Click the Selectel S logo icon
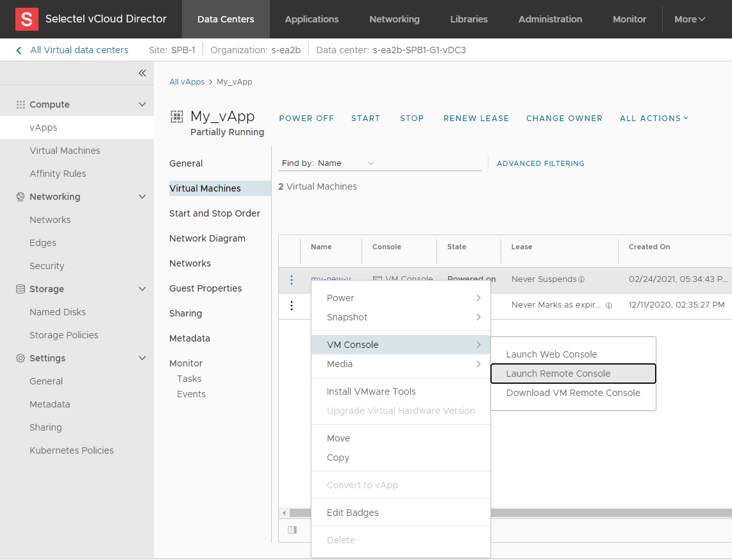The height and width of the screenshot is (560, 732). pyautogui.click(x=27, y=19)
